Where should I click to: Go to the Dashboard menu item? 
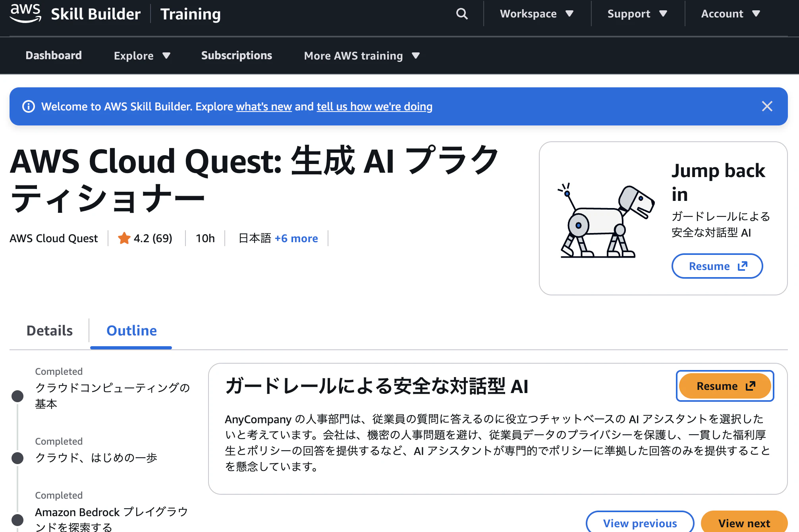point(54,56)
